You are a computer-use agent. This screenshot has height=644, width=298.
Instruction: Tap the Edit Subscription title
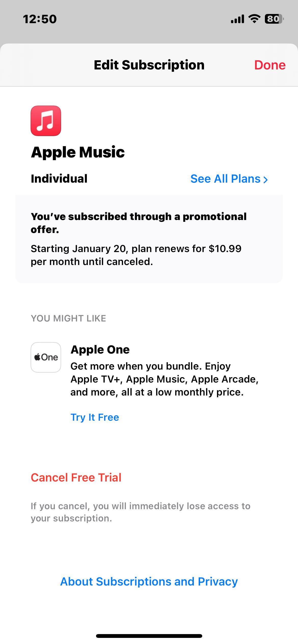(x=149, y=64)
